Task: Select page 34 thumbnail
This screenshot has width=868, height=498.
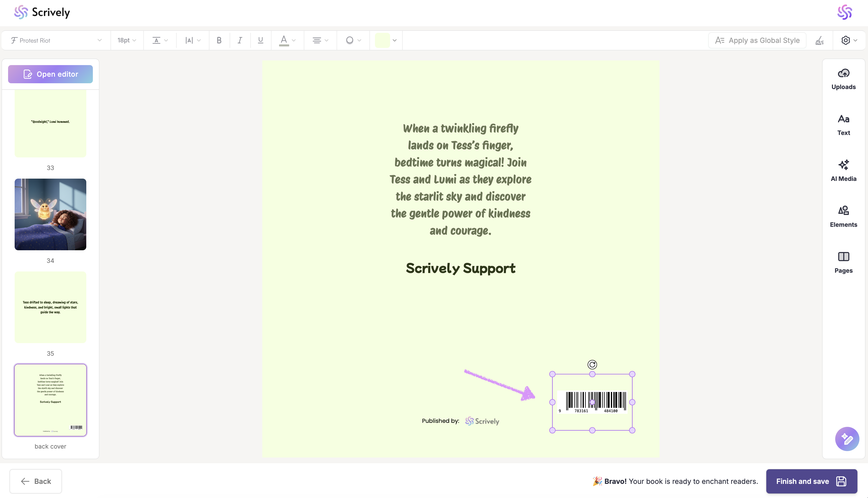Action: point(50,214)
